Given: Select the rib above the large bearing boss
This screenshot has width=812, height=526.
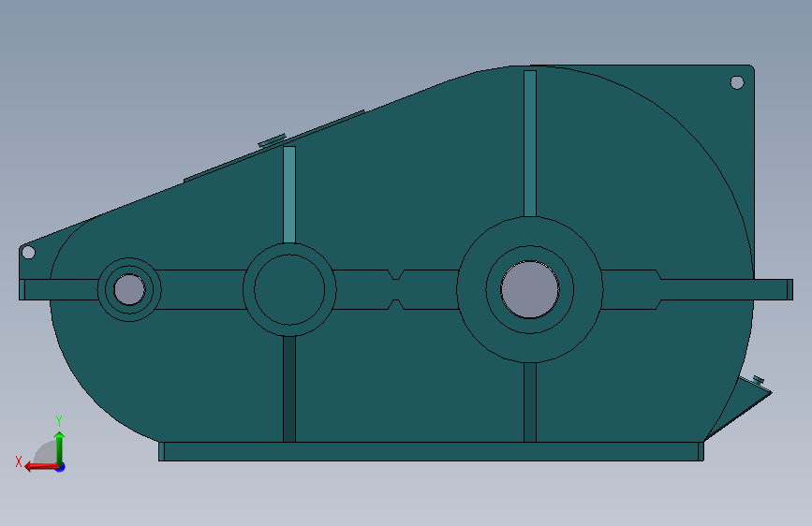Looking at the screenshot, I should click(530, 143).
